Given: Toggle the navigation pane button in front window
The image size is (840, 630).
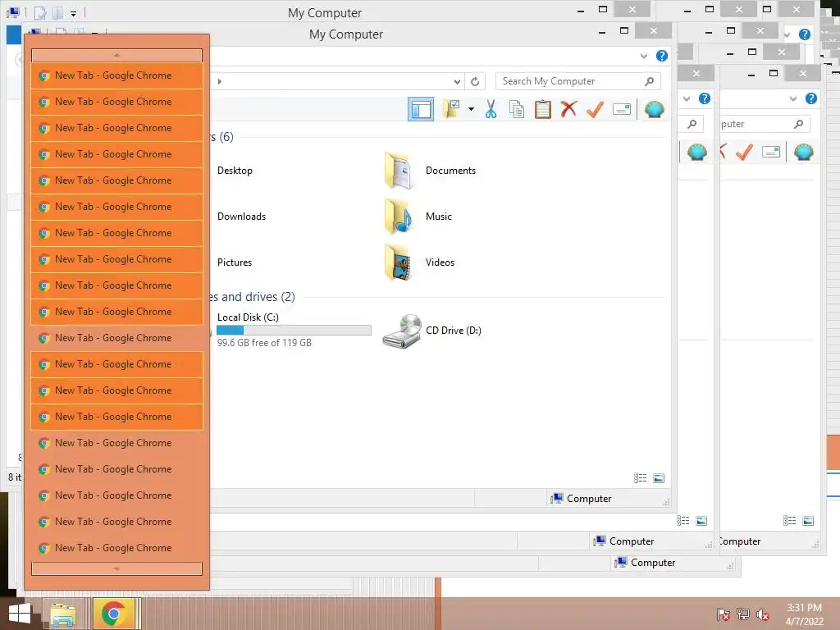Looking at the screenshot, I should 421,109.
